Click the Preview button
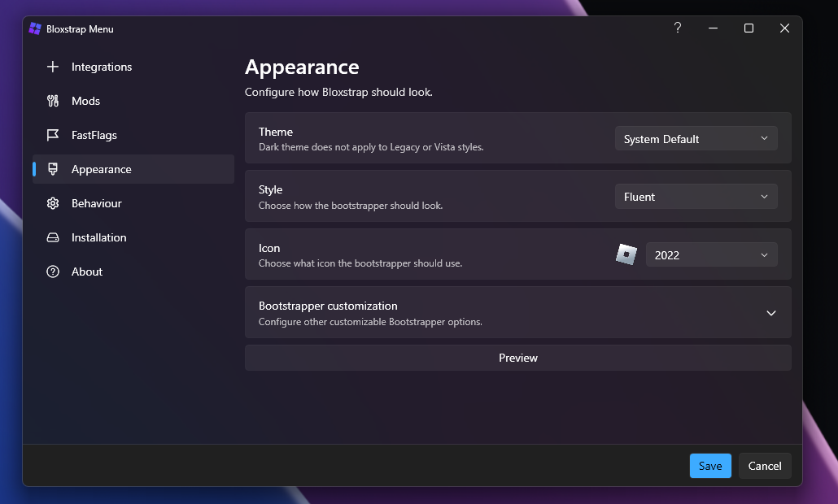 coord(517,358)
